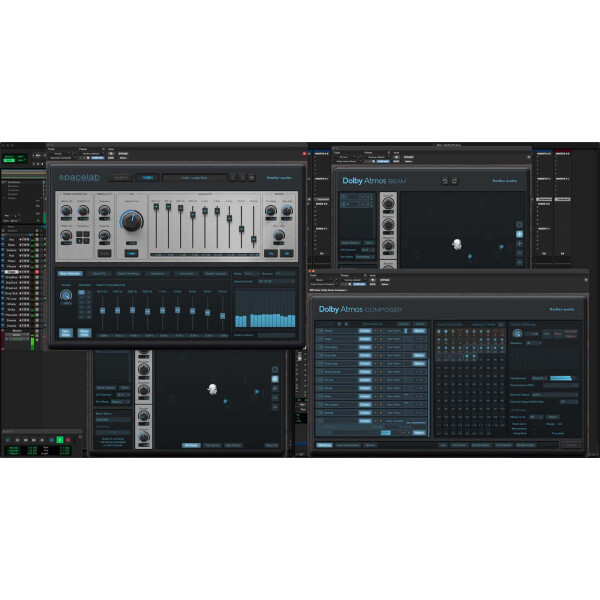Toggle Wet button in spacelab reverb section
The width and height of the screenshot is (600, 600).
[286, 253]
